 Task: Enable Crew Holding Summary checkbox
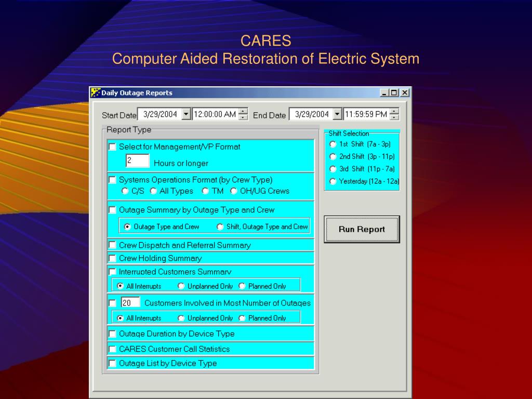point(112,258)
